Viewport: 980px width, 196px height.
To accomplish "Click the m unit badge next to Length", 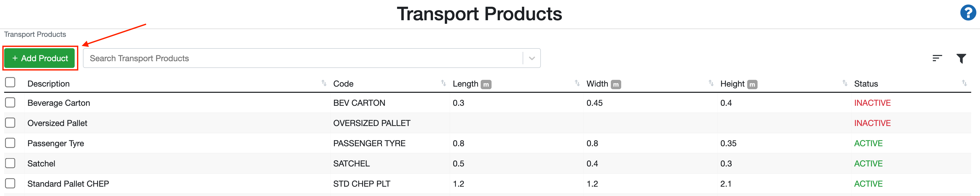I will click(x=487, y=84).
